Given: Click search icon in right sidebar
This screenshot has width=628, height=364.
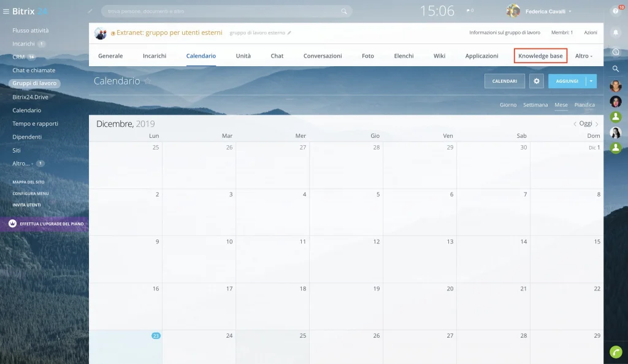Looking at the screenshot, I should pyautogui.click(x=616, y=69).
